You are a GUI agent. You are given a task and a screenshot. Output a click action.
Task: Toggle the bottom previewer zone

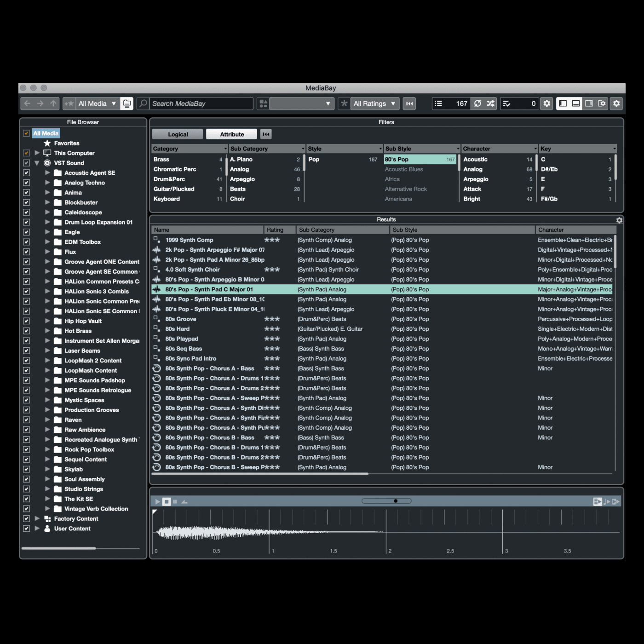click(x=575, y=103)
